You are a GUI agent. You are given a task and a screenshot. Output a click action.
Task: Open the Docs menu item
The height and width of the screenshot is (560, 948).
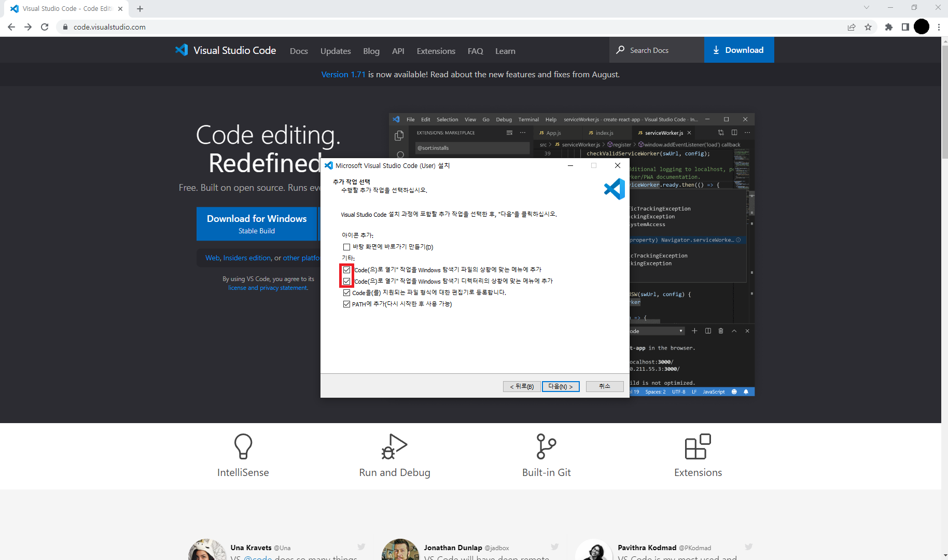point(299,51)
